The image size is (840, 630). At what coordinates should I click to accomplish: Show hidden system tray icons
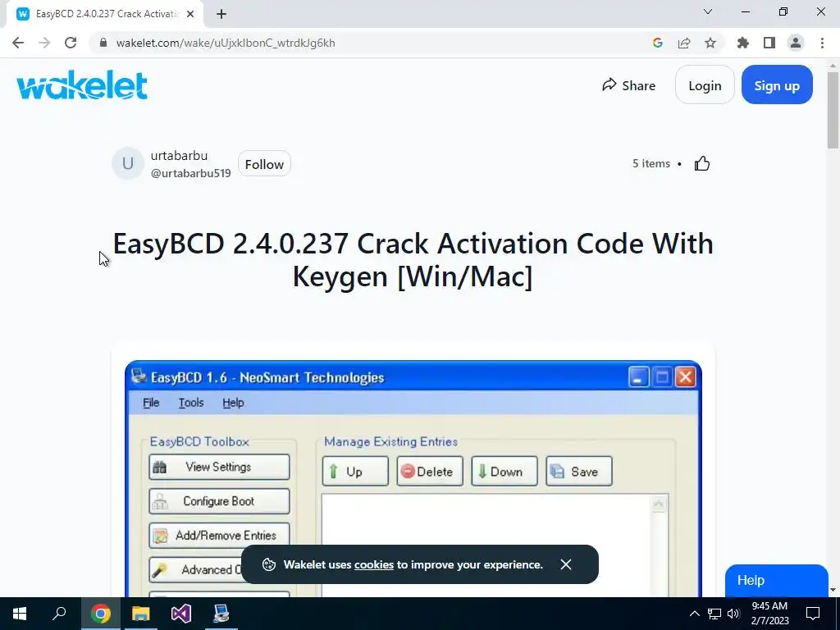[x=694, y=614]
